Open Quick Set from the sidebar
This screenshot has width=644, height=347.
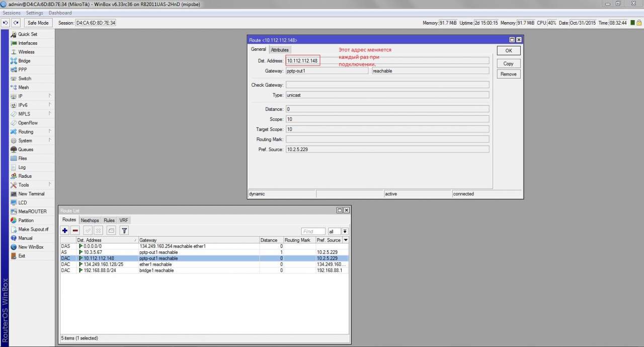pos(28,34)
